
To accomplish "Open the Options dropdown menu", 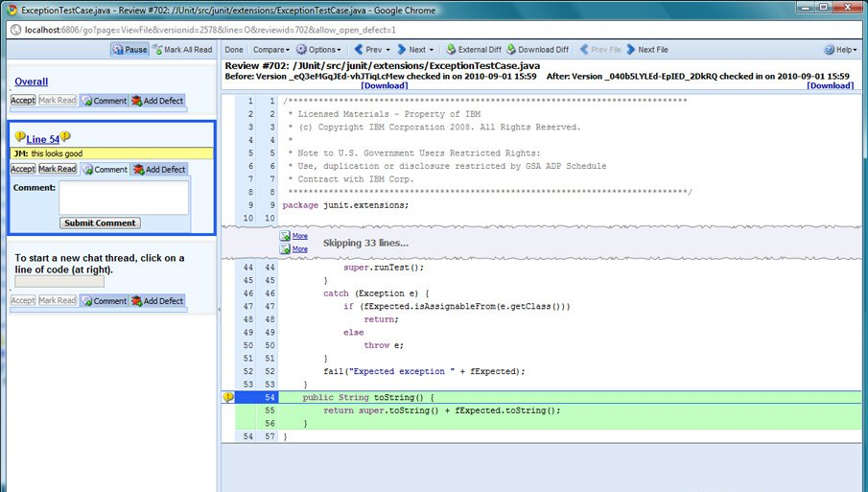I will coord(318,50).
